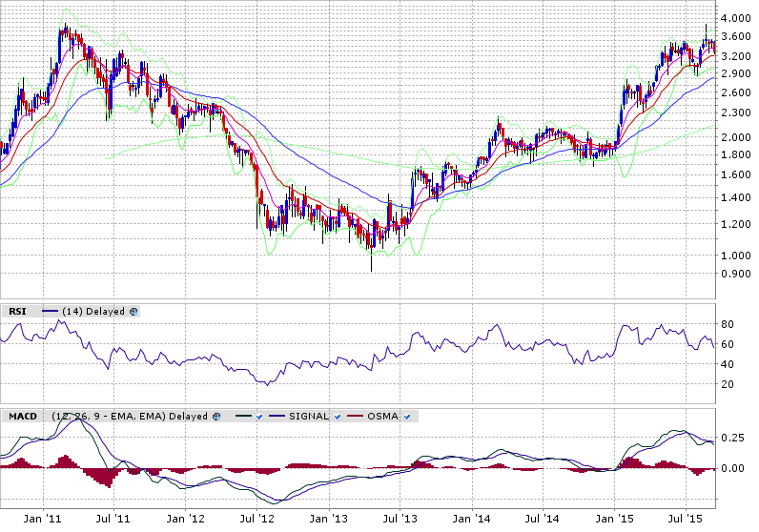Click the SIGNAL legend label
Viewport: 759px width, 532px height.
click(x=308, y=417)
